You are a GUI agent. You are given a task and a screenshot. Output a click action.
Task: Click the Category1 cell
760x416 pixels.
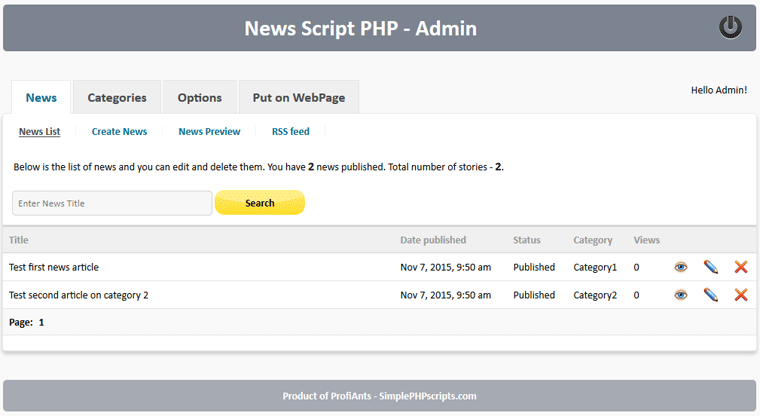tap(595, 267)
